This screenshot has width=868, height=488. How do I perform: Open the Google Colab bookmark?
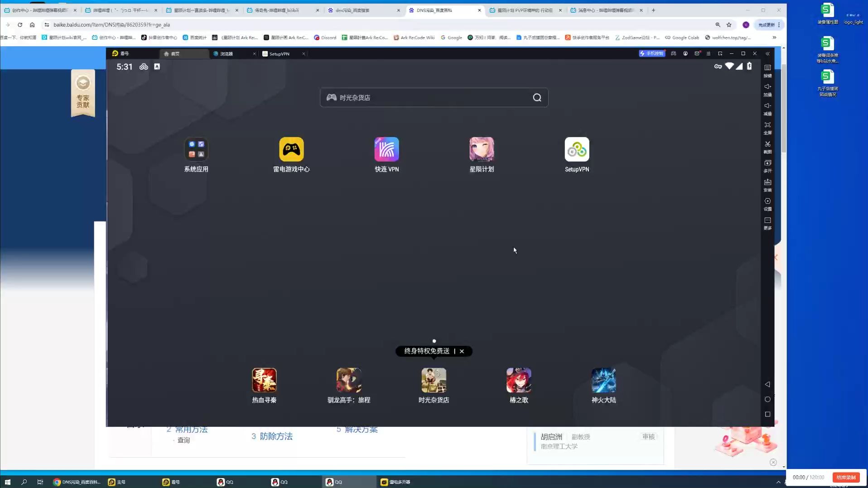[x=682, y=38]
